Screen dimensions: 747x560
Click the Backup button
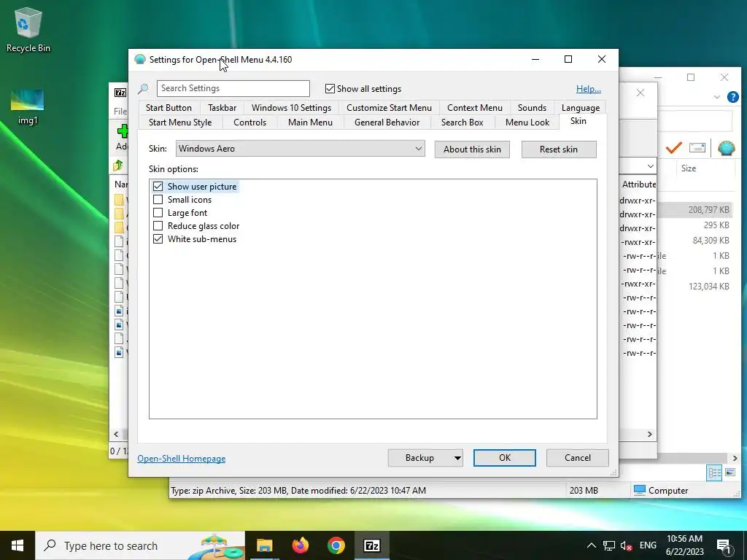419,458
